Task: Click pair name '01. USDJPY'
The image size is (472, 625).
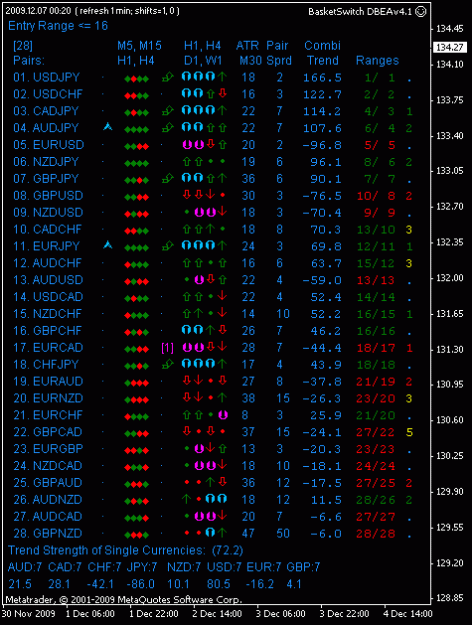Action: (x=47, y=77)
